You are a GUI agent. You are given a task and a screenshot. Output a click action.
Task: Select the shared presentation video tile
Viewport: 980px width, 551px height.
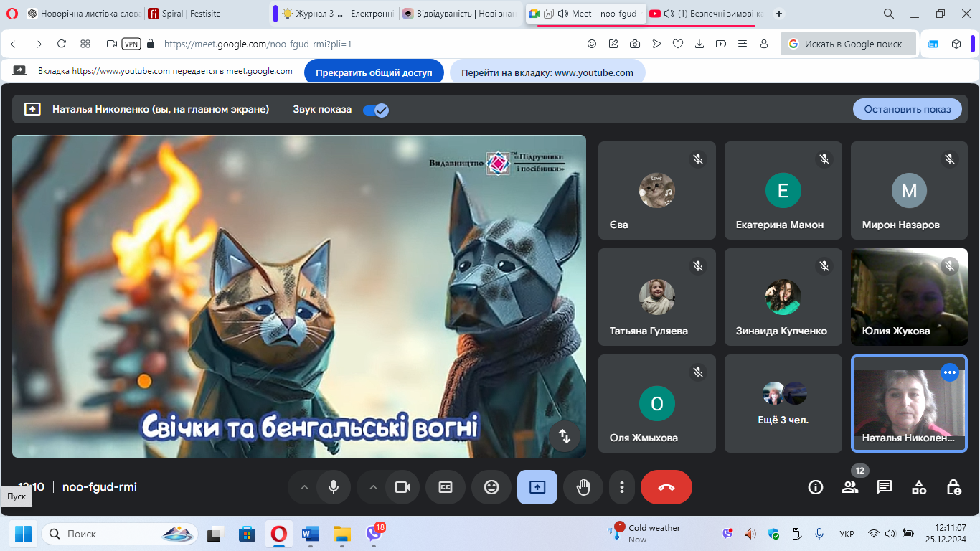point(299,296)
